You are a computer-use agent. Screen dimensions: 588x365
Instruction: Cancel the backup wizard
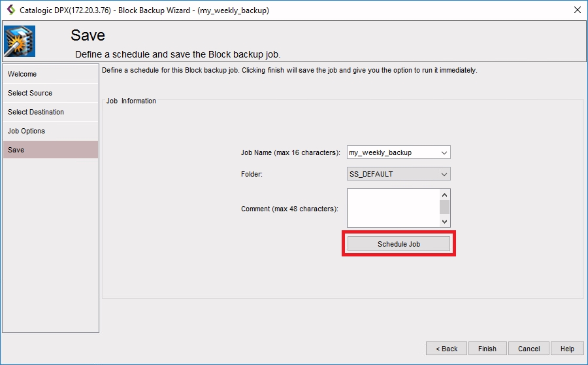529,349
